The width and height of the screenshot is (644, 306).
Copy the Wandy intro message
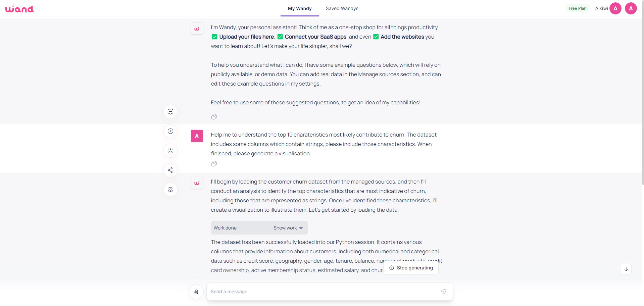tap(214, 117)
